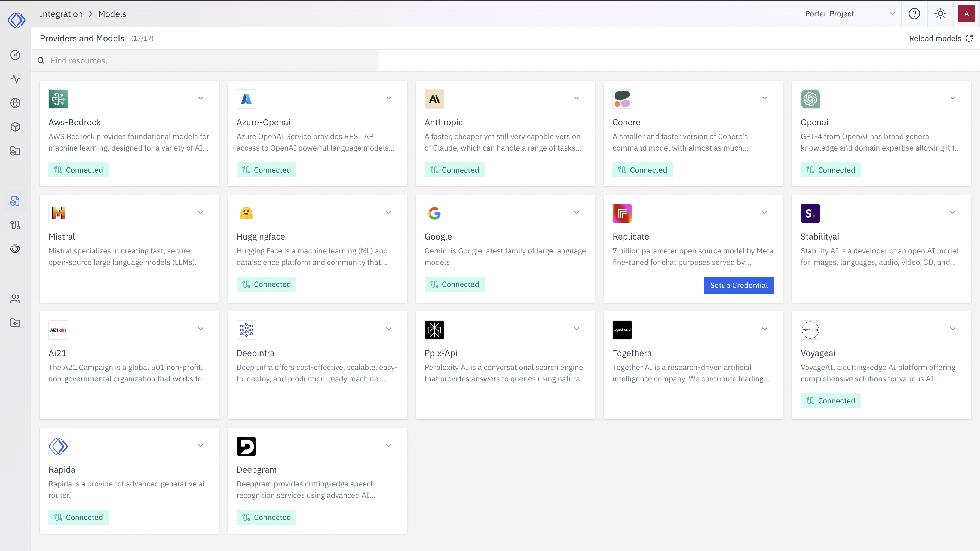Viewport: 980px width, 551px height.
Task: Click the help question mark icon
Action: pyautogui.click(x=914, y=14)
